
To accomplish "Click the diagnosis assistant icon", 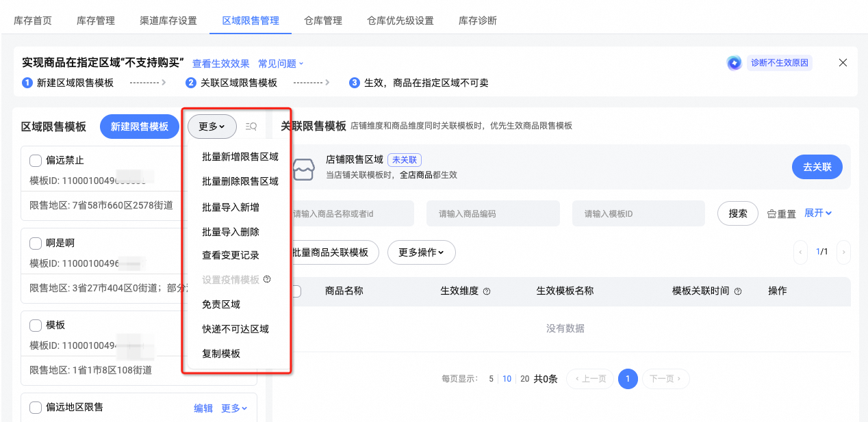I will pos(735,63).
